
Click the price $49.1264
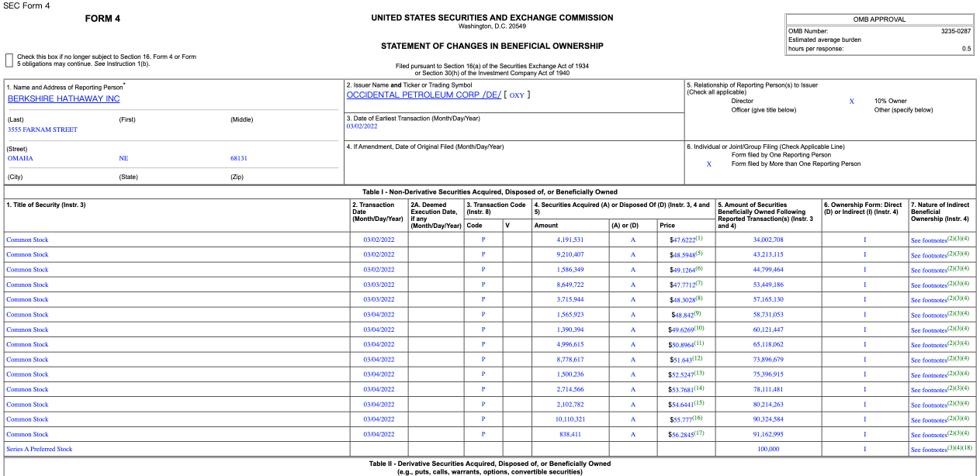click(682, 271)
